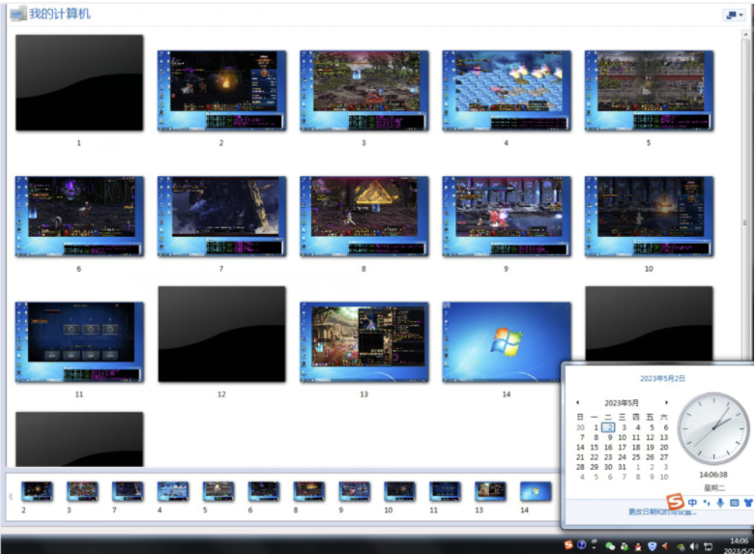Screen dimensions: 756x554
Task: Open large desktop preview labeled 5
Action: coord(649,91)
